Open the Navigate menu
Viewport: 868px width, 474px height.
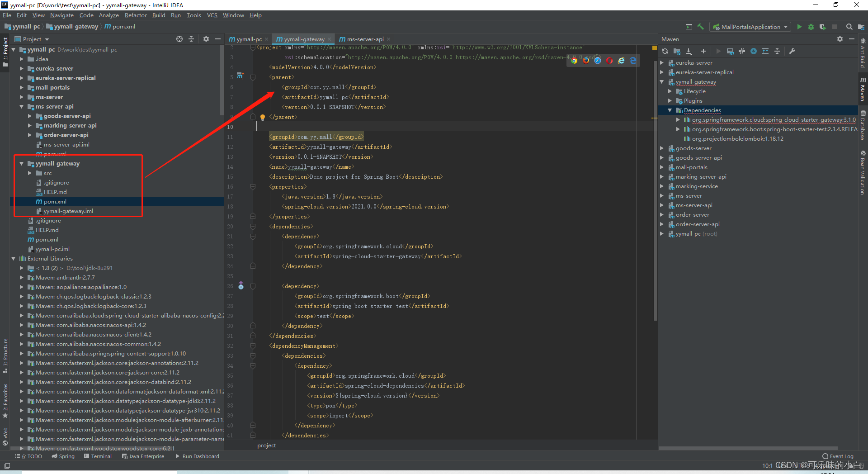tap(61, 15)
